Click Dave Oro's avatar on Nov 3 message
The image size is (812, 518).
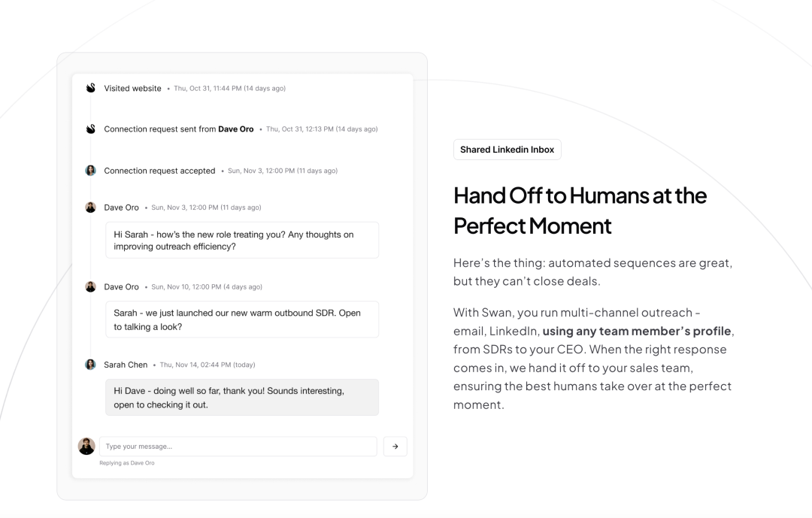pos(91,208)
